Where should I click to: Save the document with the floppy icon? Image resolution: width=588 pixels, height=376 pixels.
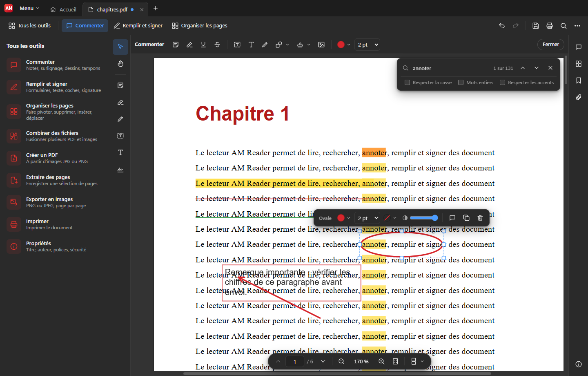(536, 26)
